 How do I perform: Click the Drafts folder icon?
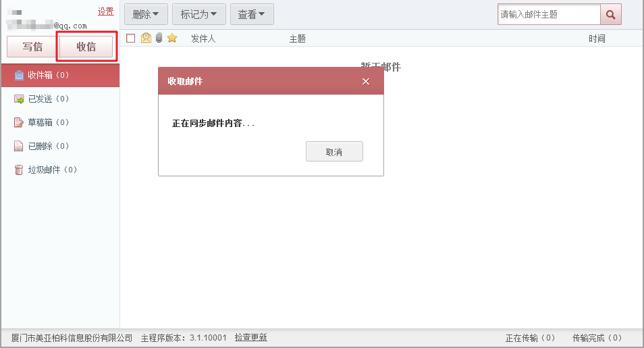click(x=19, y=122)
